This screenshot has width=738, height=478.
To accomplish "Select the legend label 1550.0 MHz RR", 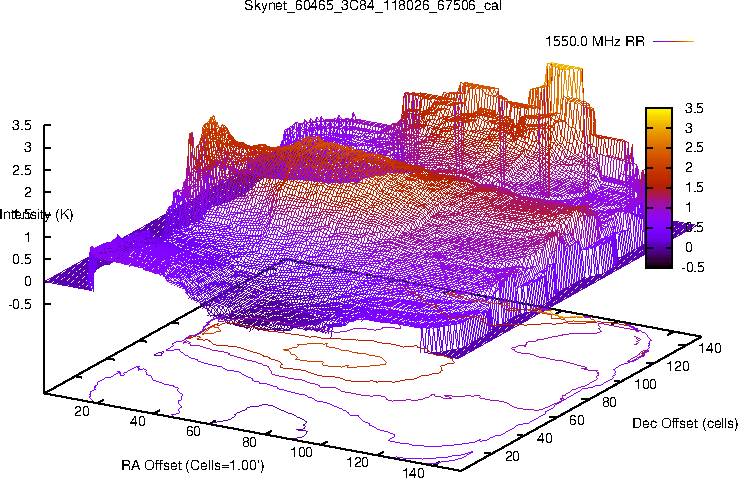I will (x=595, y=41).
